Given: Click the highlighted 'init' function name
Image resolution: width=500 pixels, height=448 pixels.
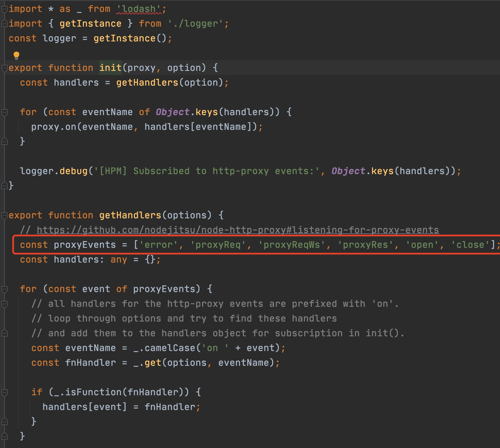Looking at the screenshot, I should pos(110,68).
